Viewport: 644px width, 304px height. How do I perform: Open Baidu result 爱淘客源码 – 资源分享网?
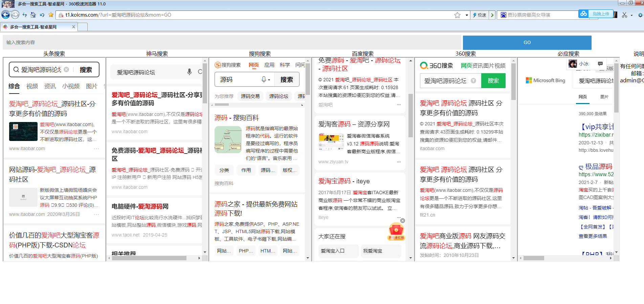(354, 124)
